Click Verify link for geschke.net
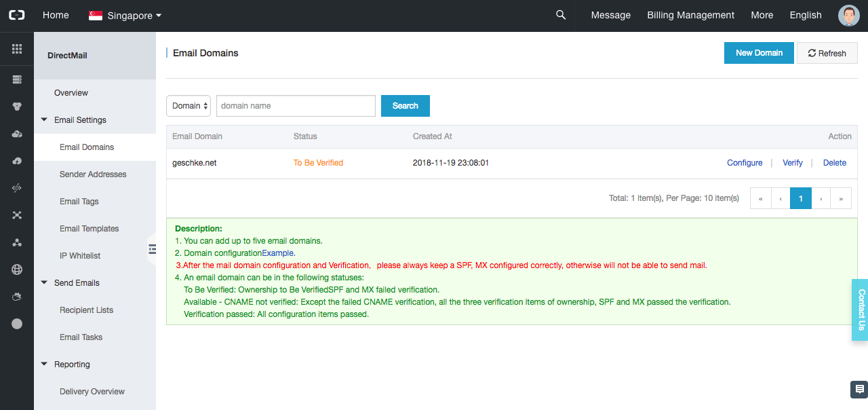Viewport: 868px width, 410px height. pos(792,163)
